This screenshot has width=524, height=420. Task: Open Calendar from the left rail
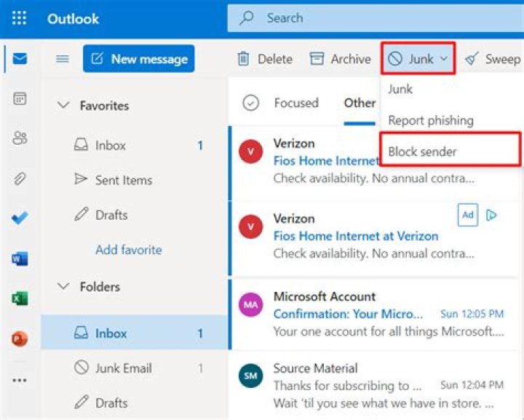point(20,99)
